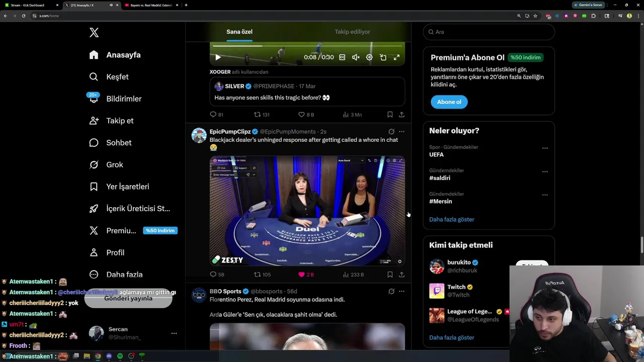The image size is (644, 362).
Task: Share the XOOGER video post
Action: pos(401,115)
